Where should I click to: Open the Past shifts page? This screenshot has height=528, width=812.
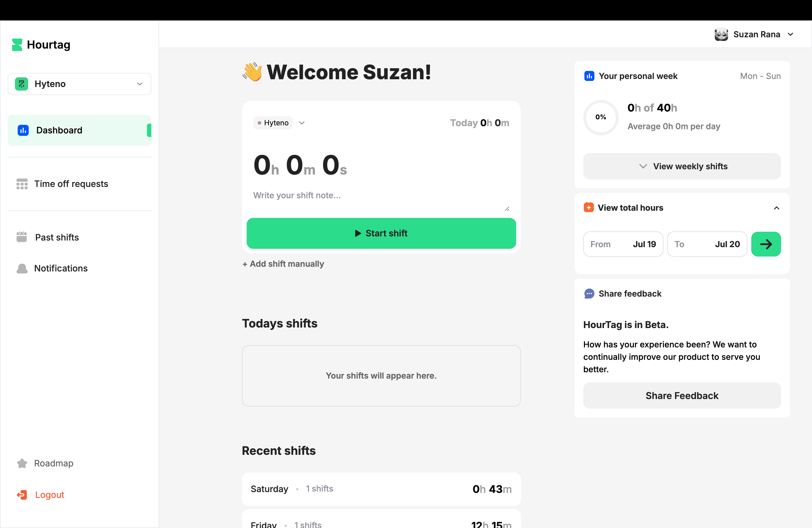click(x=57, y=237)
